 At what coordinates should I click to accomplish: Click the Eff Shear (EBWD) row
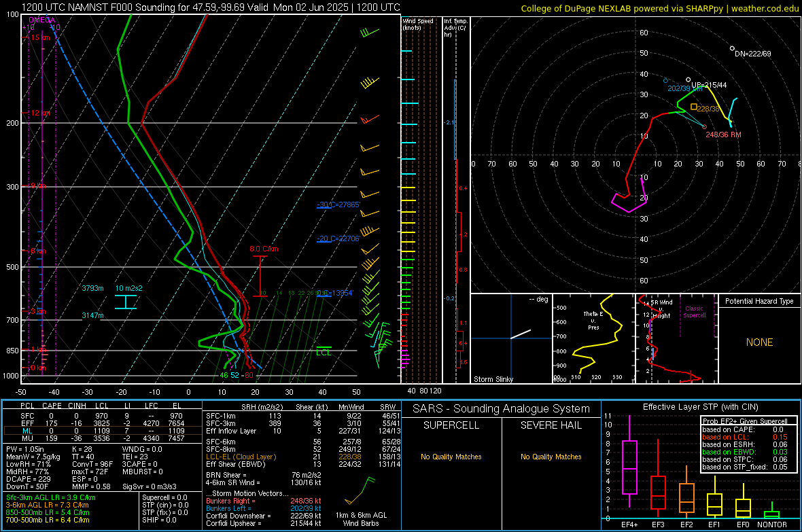point(303,465)
